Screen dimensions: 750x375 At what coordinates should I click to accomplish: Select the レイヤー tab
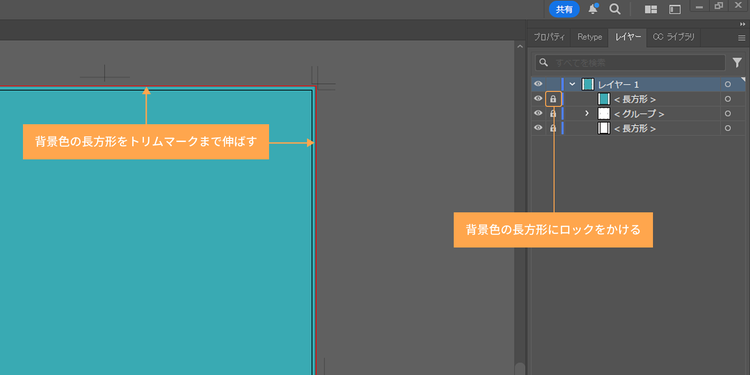628,37
